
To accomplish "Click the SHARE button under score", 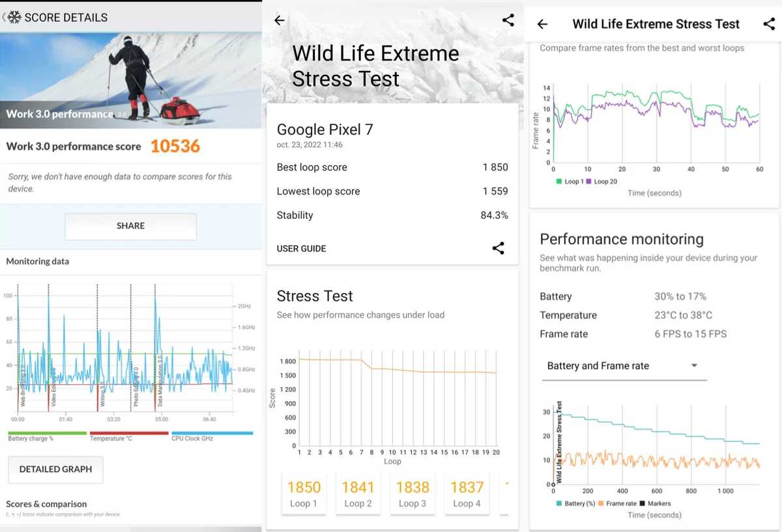I will pos(130,226).
